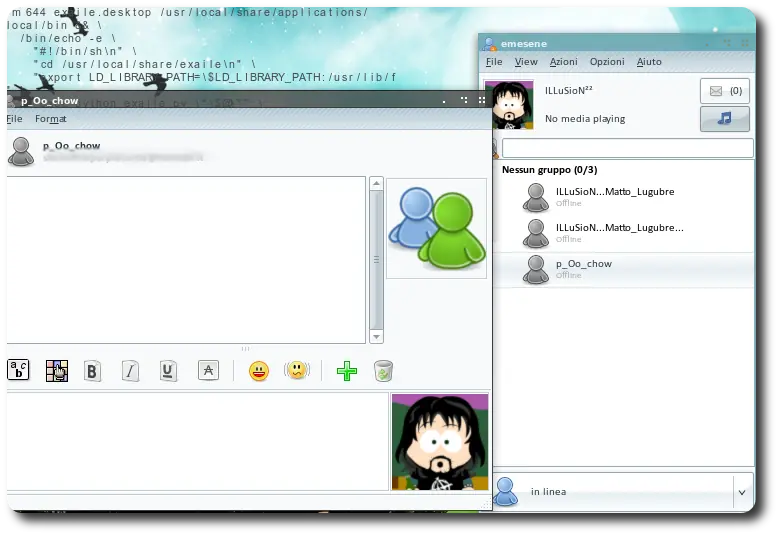
Task: Clear conversation with trash bin icon
Action: pos(384,371)
